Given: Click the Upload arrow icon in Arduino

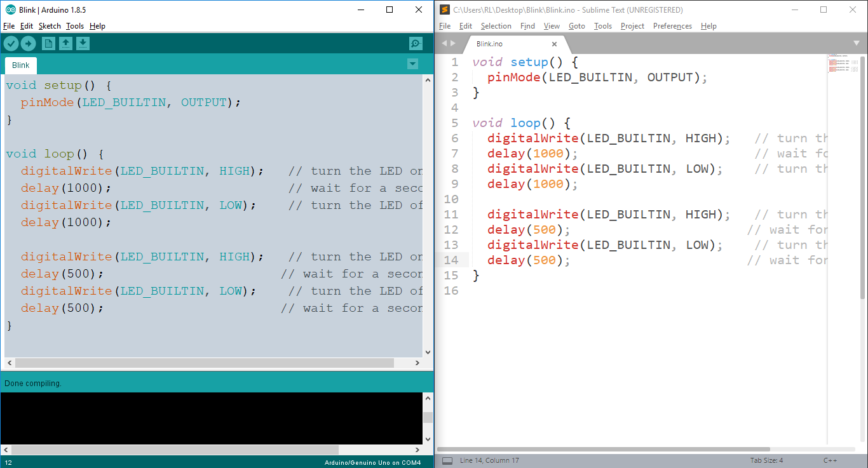Looking at the screenshot, I should point(29,43).
